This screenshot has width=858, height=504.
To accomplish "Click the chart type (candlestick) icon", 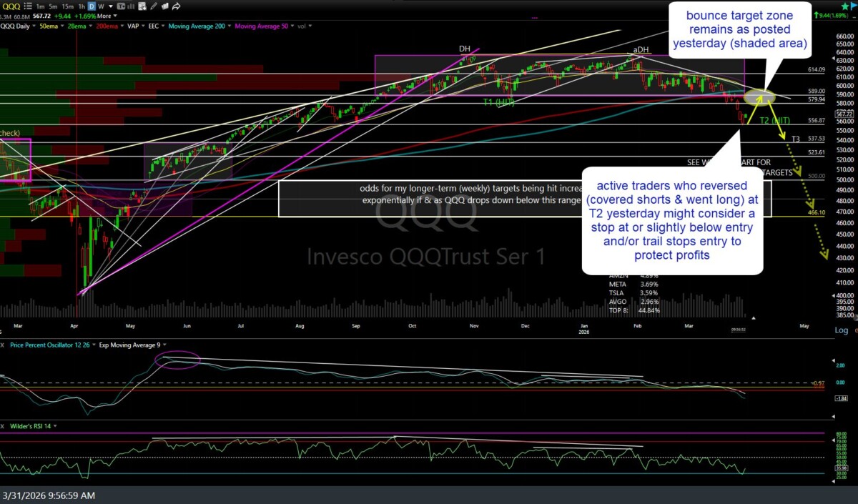I will pos(122,6).
